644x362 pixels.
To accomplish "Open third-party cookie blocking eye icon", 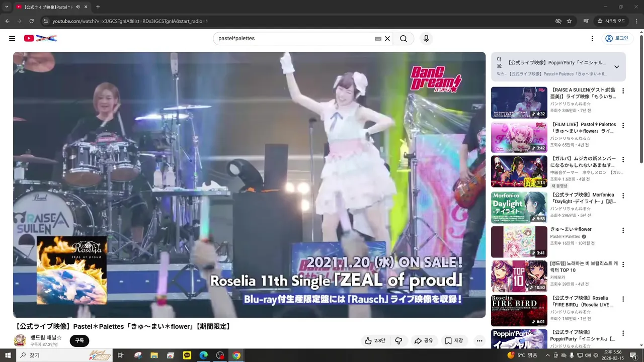I will point(558,21).
